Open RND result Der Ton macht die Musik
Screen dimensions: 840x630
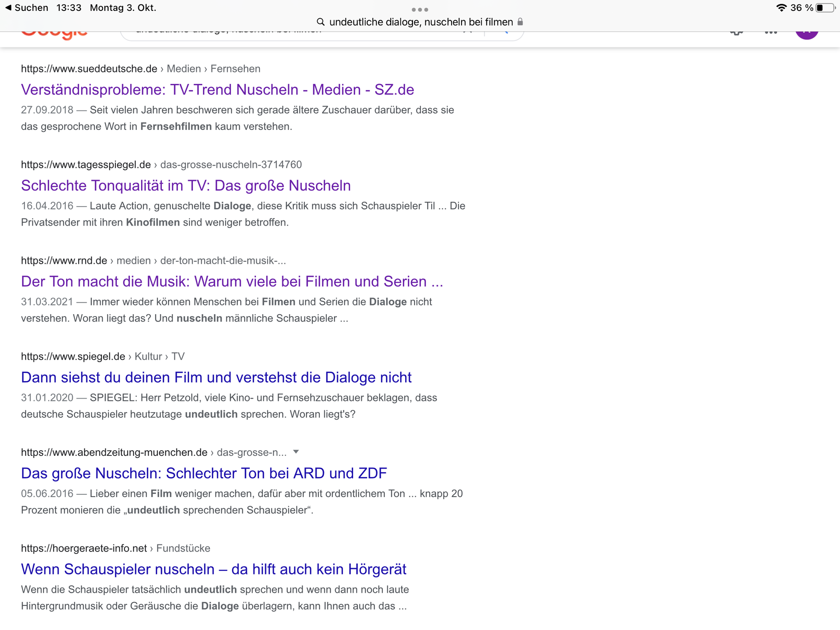[x=232, y=281]
